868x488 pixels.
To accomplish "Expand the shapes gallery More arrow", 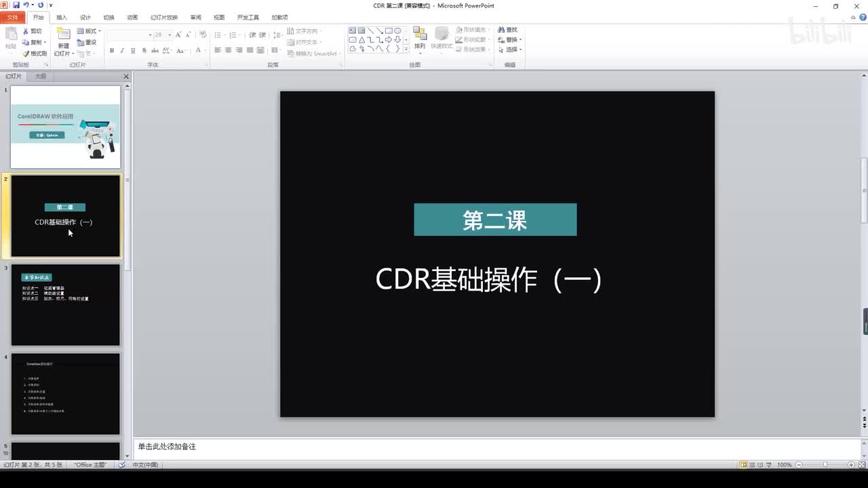I will pyautogui.click(x=406, y=49).
